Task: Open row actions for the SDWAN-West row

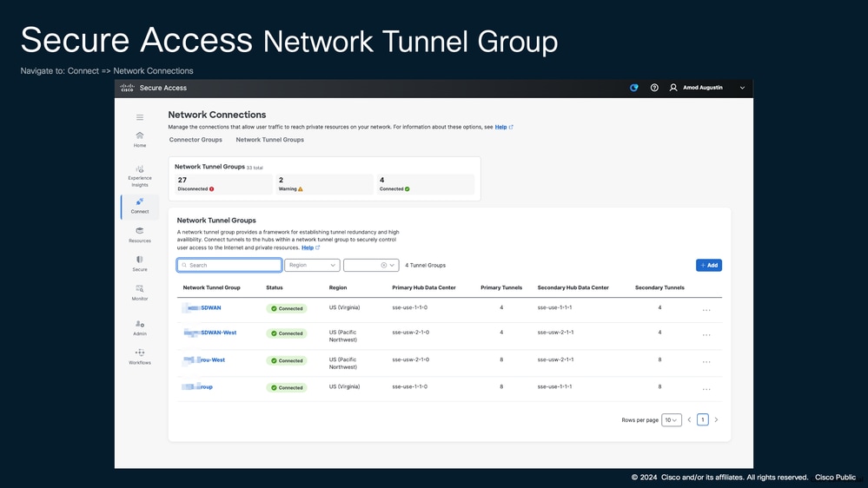Action: 706,335
